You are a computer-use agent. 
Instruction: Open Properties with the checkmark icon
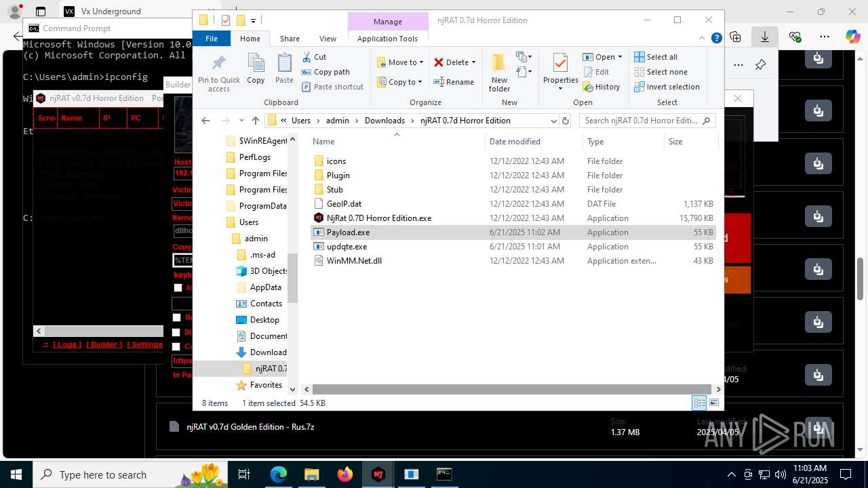(x=560, y=69)
